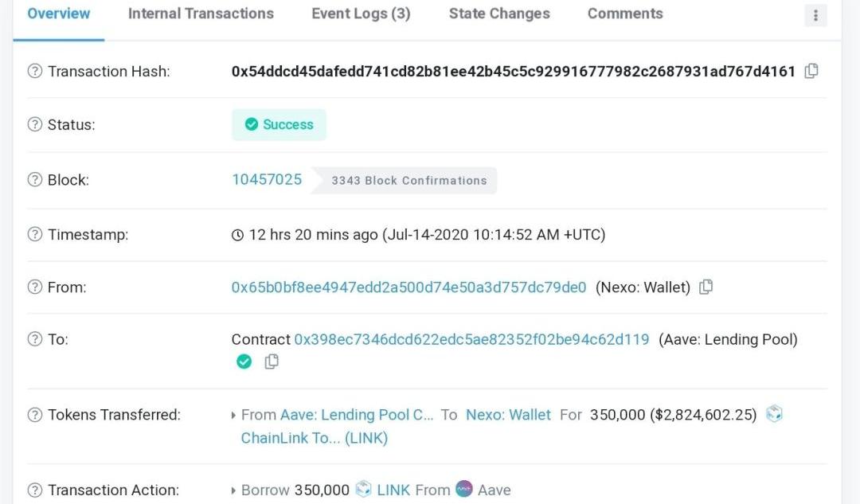Copy the transaction hash to clipboard
This screenshot has height=504, width=860.
tap(811, 71)
